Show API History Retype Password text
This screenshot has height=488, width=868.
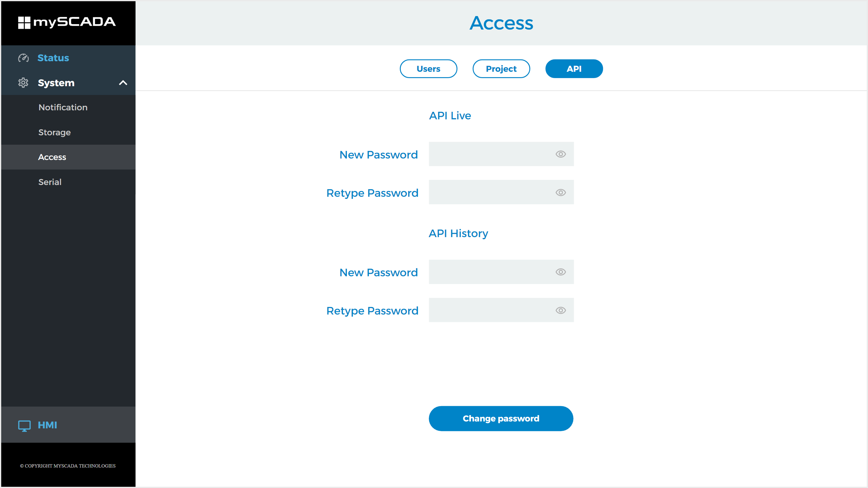(560, 311)
